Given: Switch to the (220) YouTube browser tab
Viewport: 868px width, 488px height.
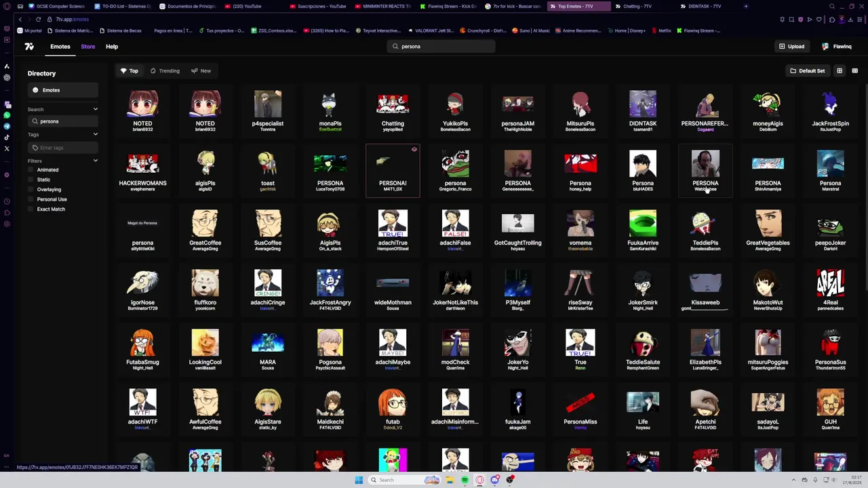Looking at the screenshot, I should coord(252,6).
